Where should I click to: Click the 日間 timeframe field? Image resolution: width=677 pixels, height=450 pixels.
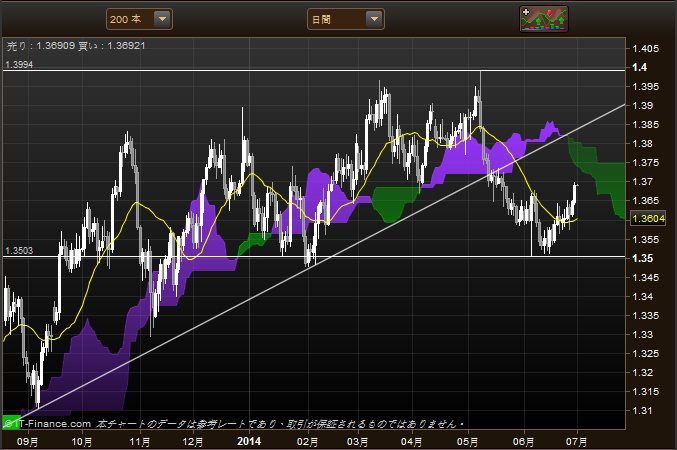pos(345,19)
